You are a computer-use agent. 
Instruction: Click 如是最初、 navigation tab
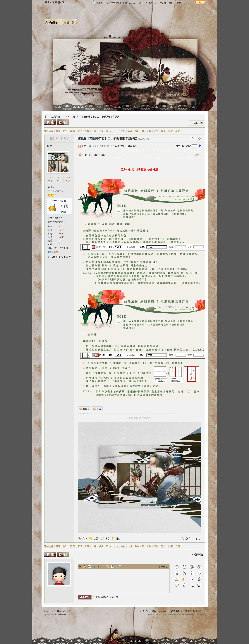pyautogui.click(x=52, y=23)
